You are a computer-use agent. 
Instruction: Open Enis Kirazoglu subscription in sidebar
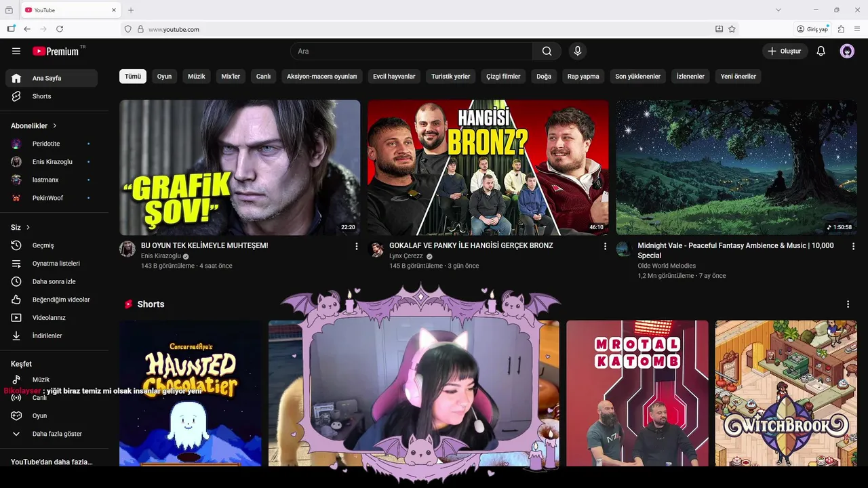(x=52, y=162)
